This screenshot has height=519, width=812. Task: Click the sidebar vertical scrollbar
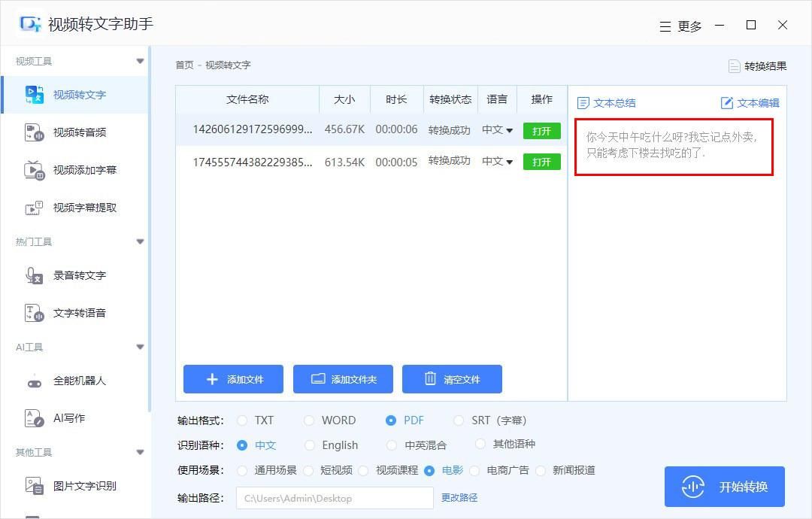150,228
